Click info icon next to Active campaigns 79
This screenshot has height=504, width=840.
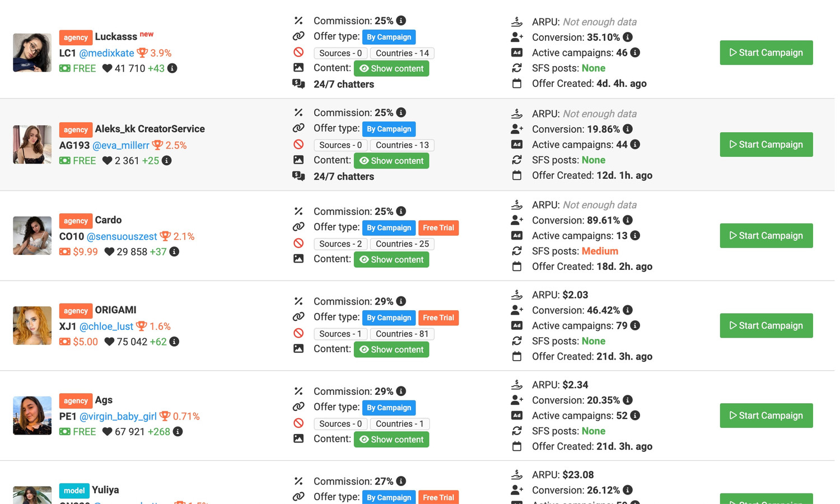(x=635, y=325)
